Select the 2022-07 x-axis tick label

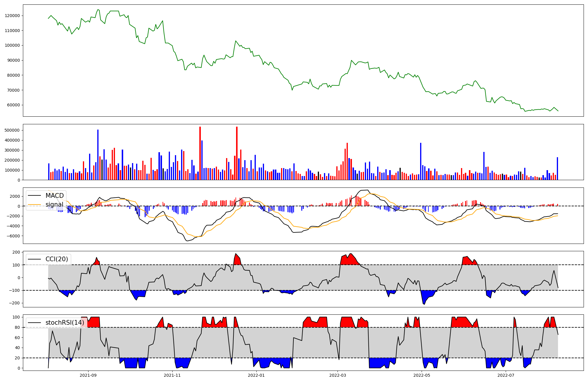(x=506, y=375)
